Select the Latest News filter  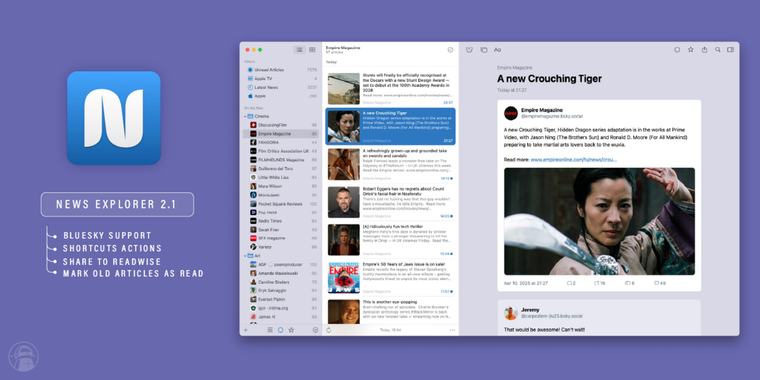coord(282,87)
